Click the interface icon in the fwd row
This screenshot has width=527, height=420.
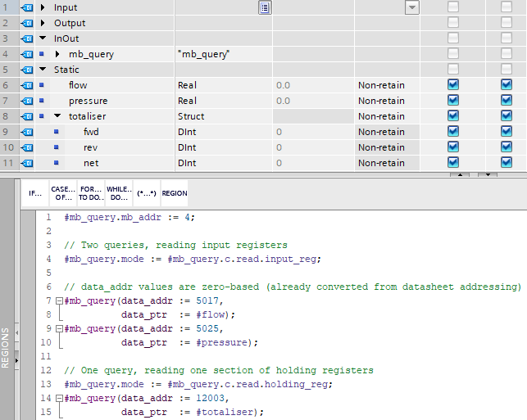pos(27,132)
